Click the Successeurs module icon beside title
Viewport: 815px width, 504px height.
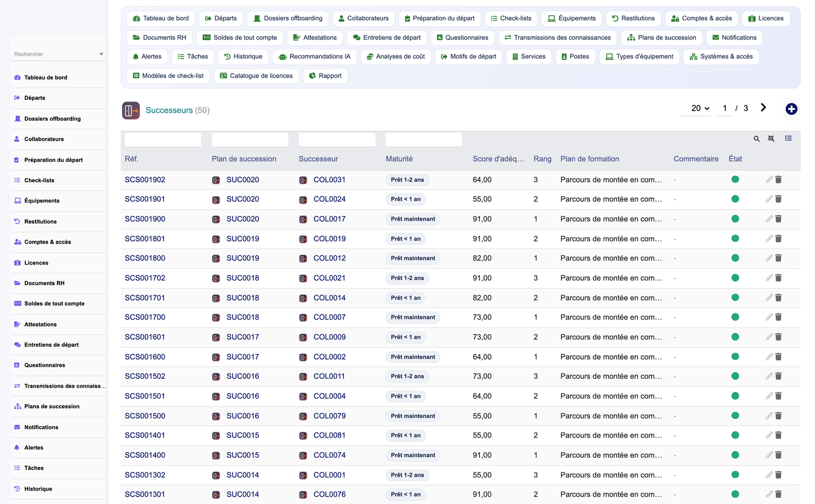131,110
